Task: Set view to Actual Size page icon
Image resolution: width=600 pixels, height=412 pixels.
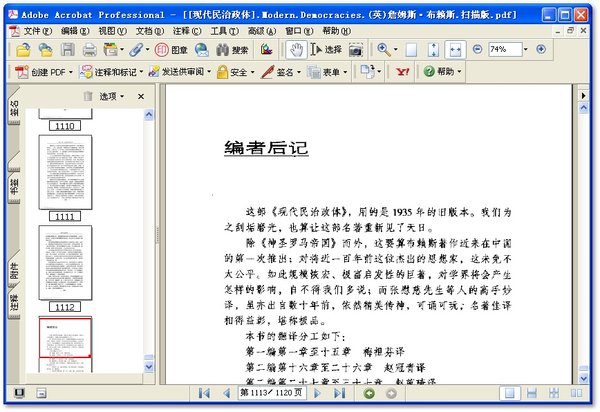Action: (411, 50)
